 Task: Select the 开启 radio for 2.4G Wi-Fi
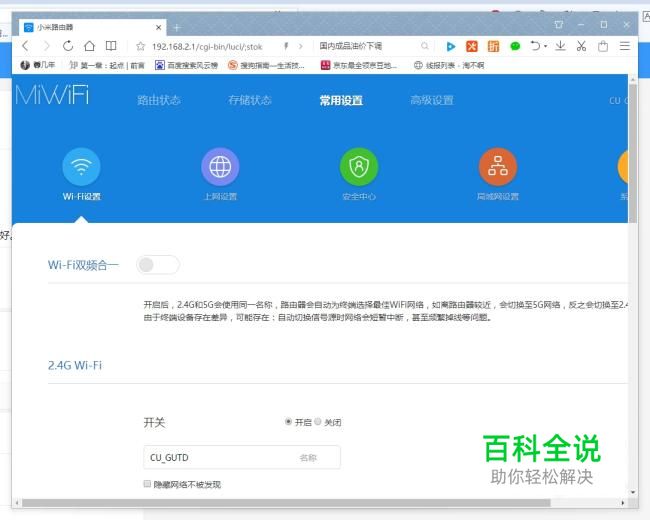point(288,422)
